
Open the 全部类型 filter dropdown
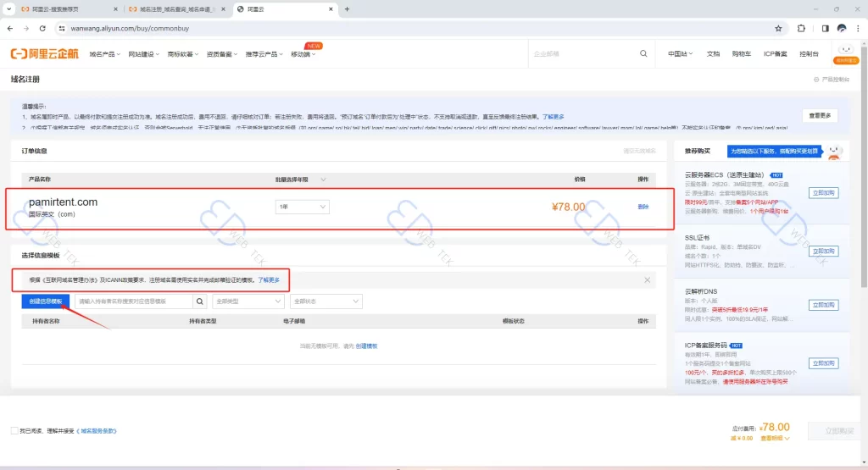point(248,301)
